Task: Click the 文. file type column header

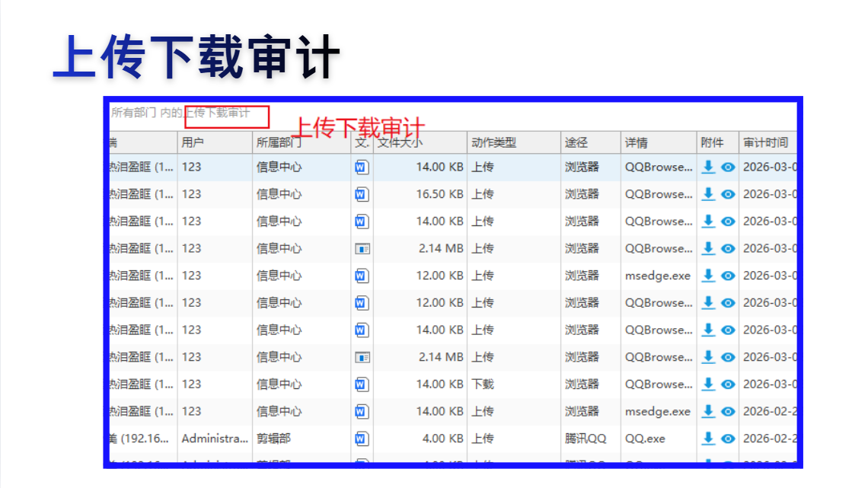Action: coord(362,143)
